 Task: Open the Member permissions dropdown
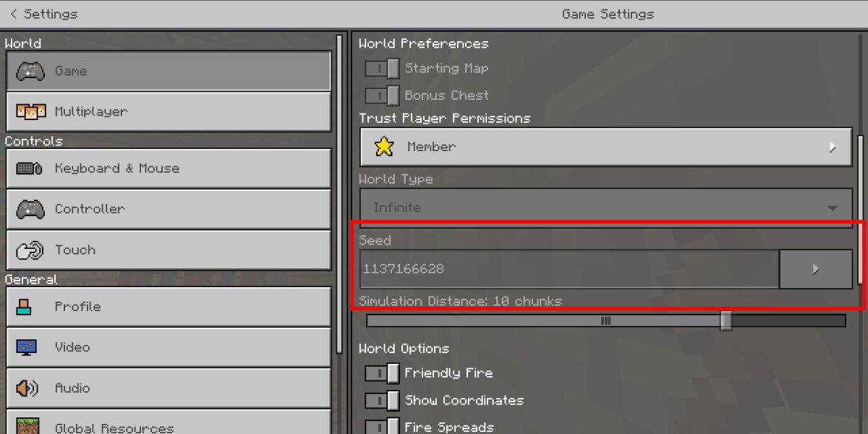coord(606,147)
